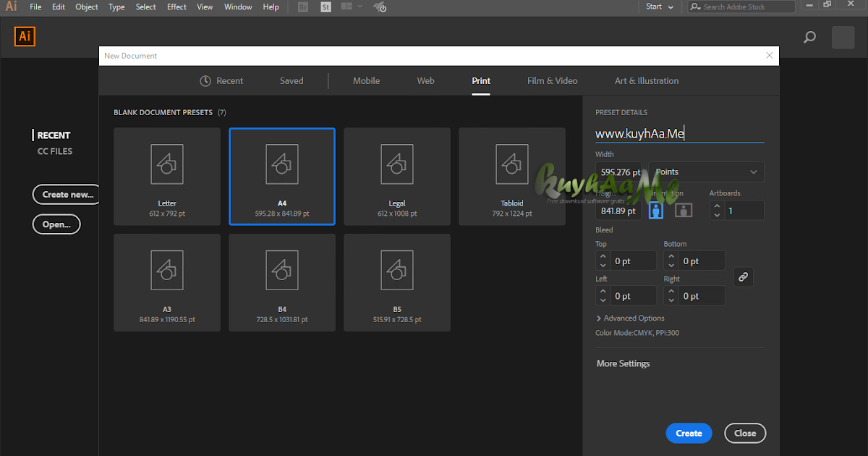The height and width of the screenshot is (456, 868).
Task: Choose the Legal preset thumbnail
Action: 397,177
